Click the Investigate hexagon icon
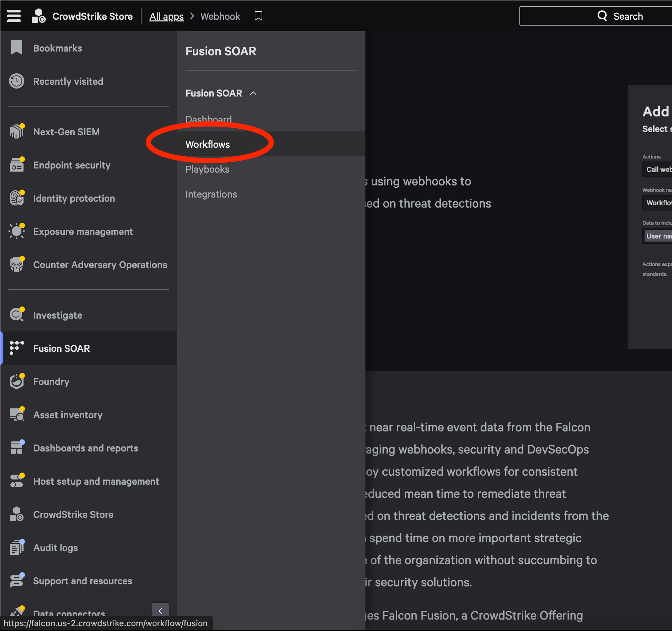672x631 pixels. [16, 315]
